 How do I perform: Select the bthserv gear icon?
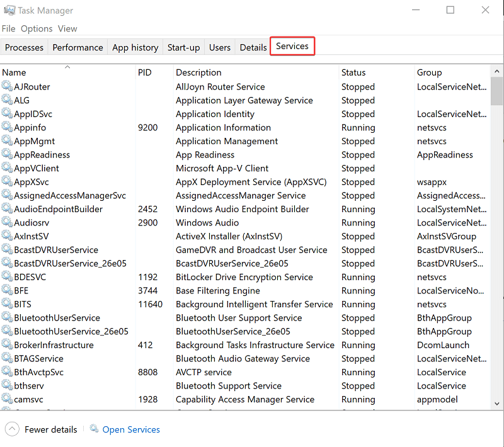7,385
